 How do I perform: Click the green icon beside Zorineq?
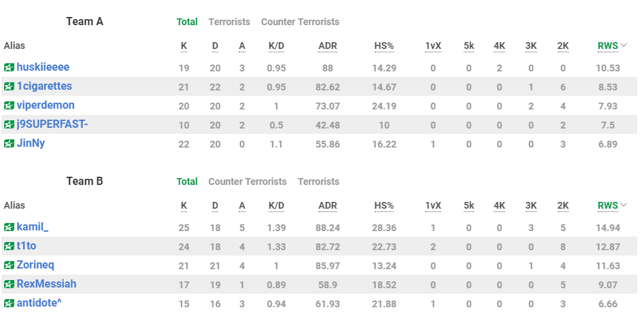(x=9, y=265)
